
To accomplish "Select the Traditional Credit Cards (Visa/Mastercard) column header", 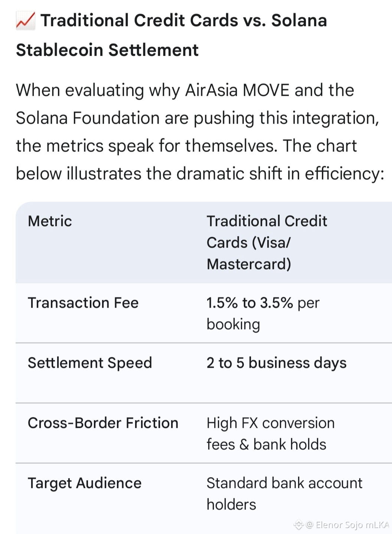I will coord(267,243).
